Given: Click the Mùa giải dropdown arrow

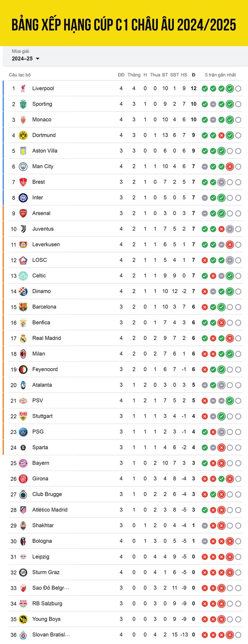Looking at the screenshot, I should (38, 59).
